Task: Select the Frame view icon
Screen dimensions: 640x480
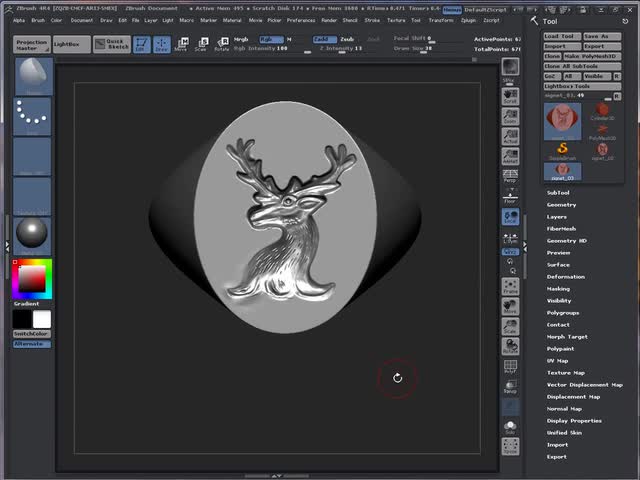Action: [x=510, y=285]
